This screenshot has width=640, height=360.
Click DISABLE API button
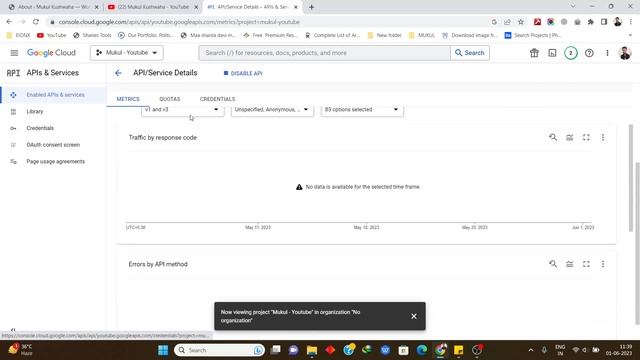243,73
